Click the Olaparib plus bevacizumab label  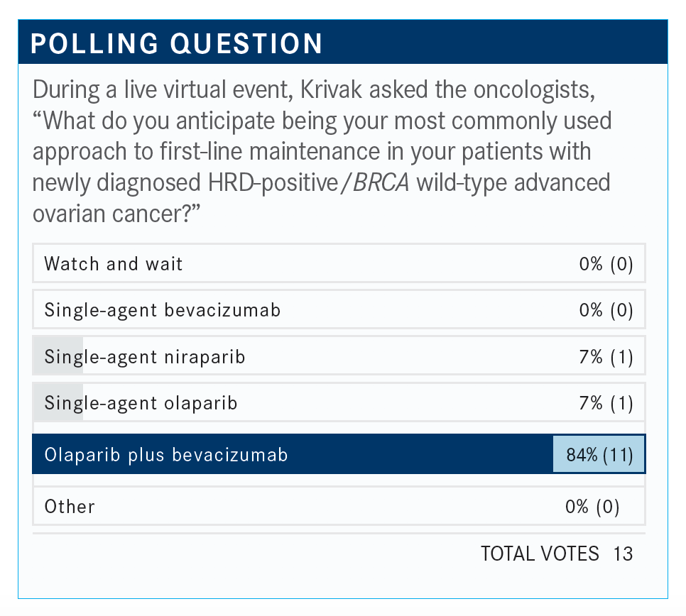[166, 454]
